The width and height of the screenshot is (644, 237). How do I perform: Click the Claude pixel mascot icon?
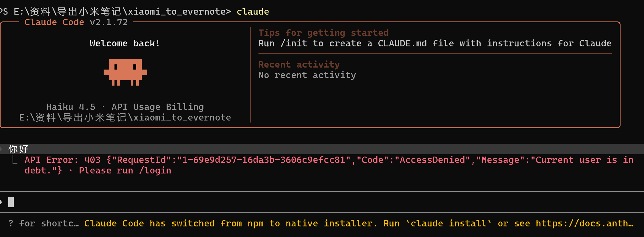[125, 72]
